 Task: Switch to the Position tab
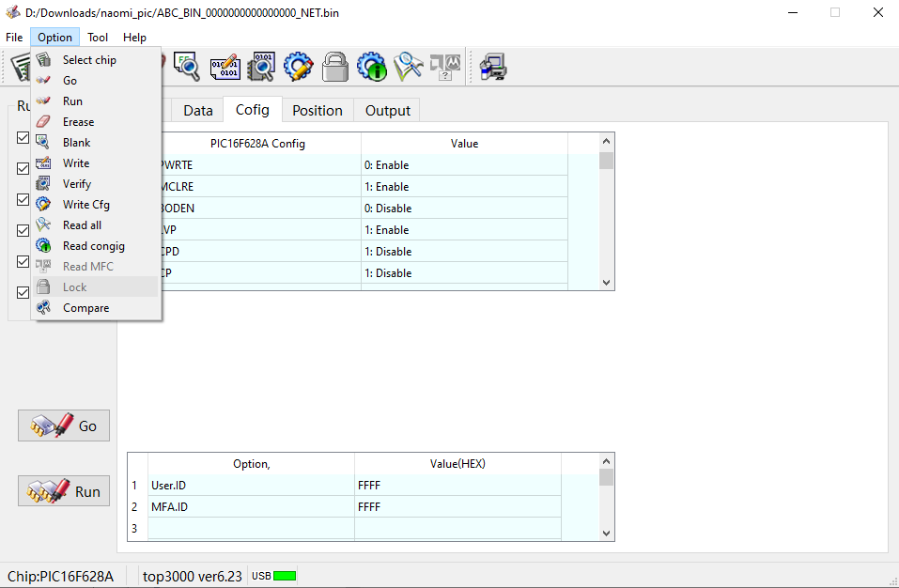pyautogui.click(x=318, y=111)
